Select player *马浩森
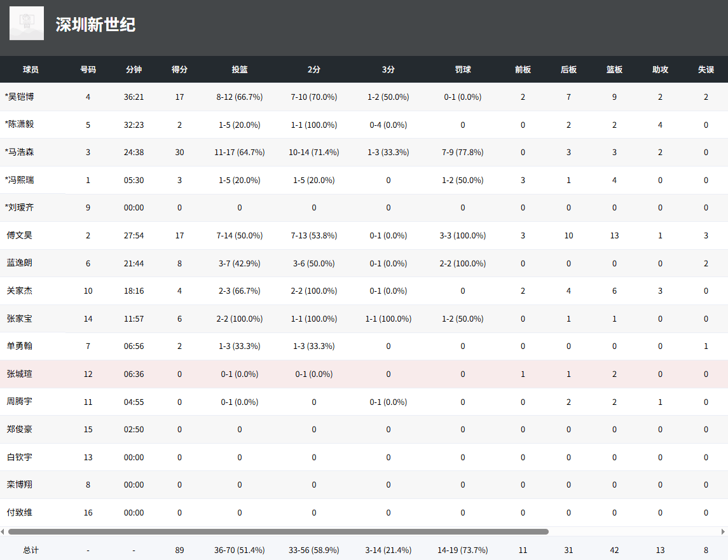 point(20,152)
